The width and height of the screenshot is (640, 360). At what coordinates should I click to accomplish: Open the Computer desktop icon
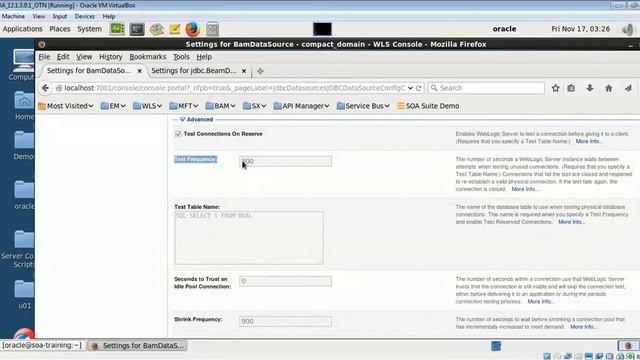pyautogui.click(x=22, y=65)
